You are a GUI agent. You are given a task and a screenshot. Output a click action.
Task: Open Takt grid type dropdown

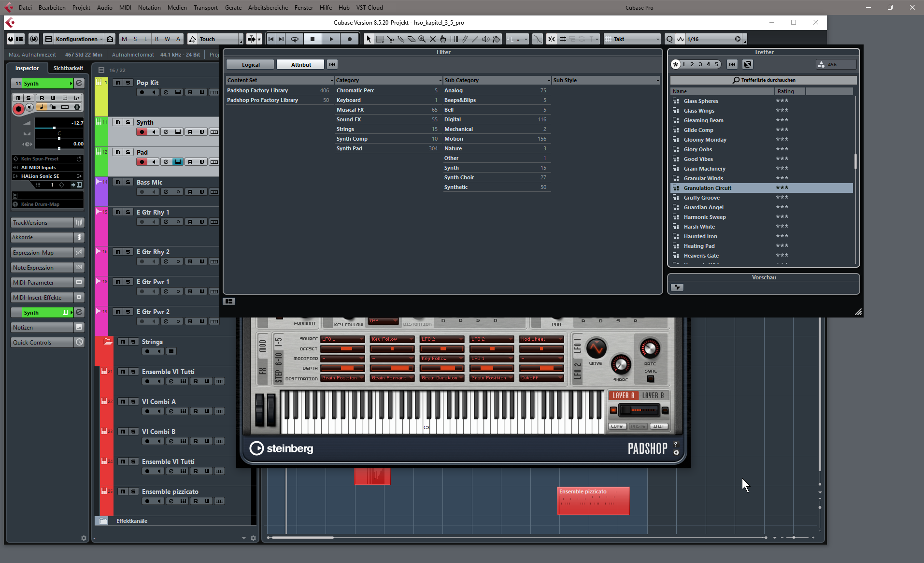coord(632,39)
